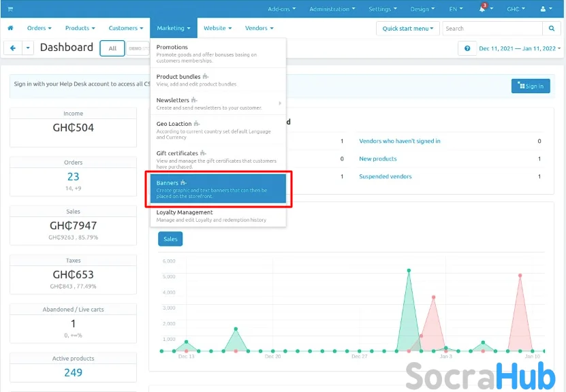Click the search magnifier icon
Screen dimensions: 566x392
click(x=552, y=29)
